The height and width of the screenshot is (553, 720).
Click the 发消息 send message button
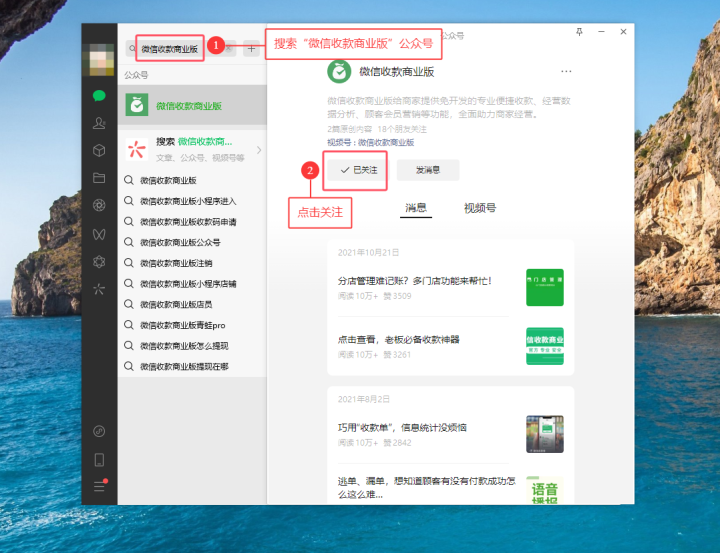tap(428, 170)
